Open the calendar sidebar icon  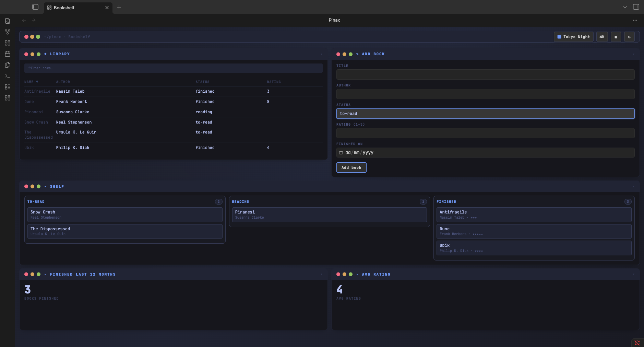pyautogui.click(x=8, y=54)
